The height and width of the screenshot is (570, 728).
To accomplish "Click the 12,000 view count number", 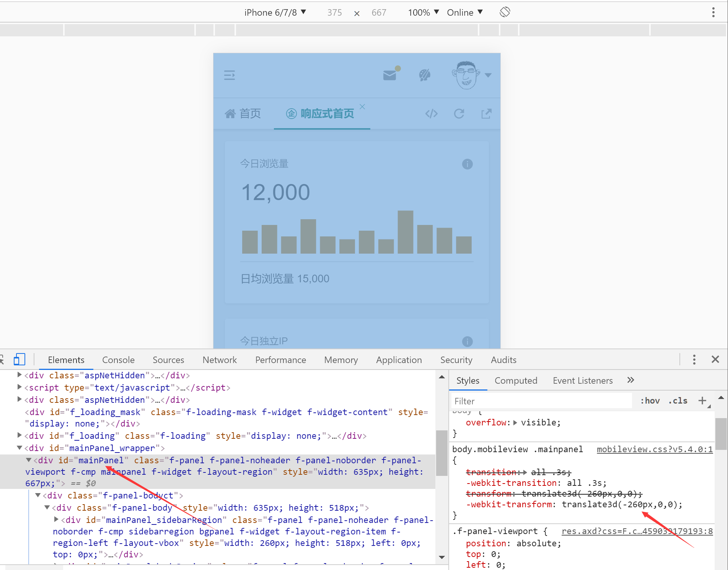I will pos(275,192).
